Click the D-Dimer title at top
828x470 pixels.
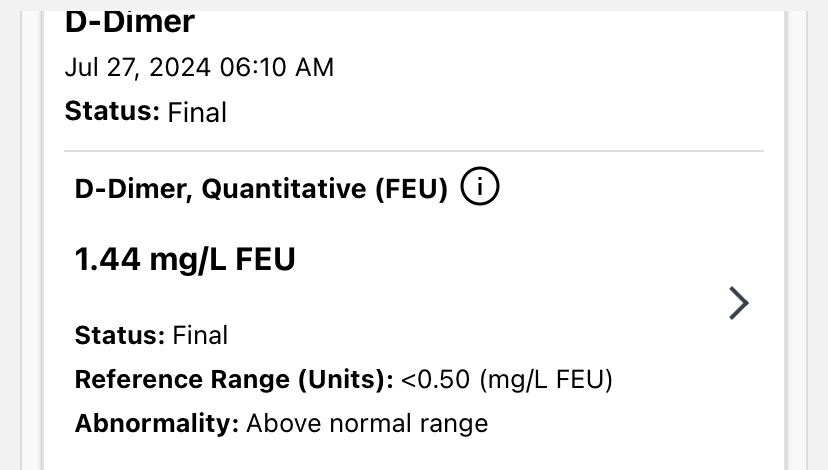click(130, 20)
